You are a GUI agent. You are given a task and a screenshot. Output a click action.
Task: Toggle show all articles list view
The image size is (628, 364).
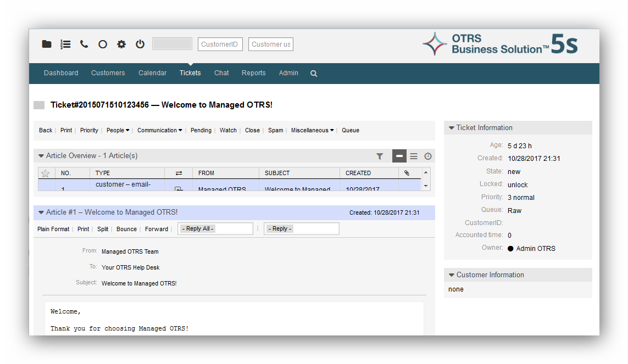coord(414,156)
